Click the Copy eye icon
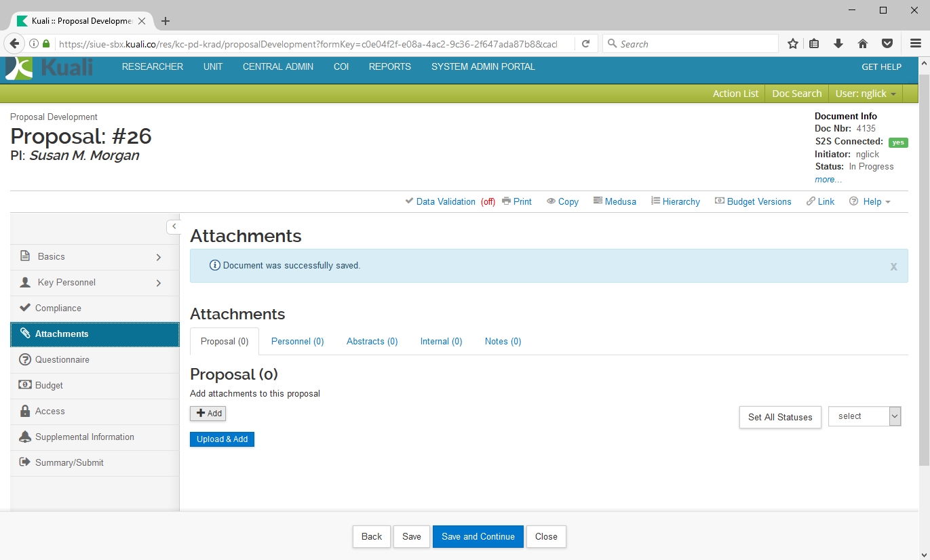Image resolution: width=930 pixels, height=560 pixels. 551,201
